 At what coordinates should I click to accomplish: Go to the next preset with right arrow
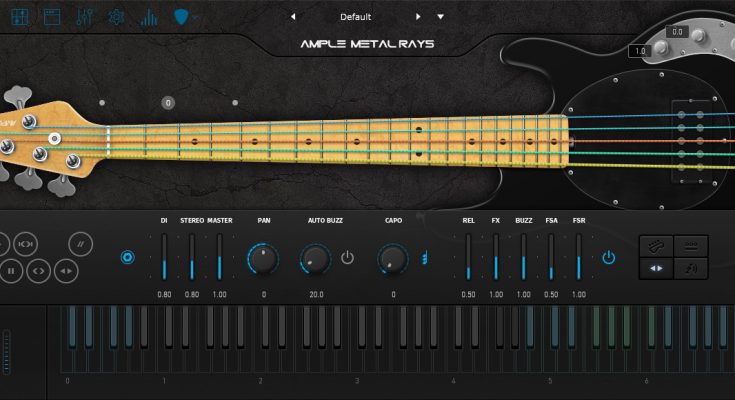[418, 17]
